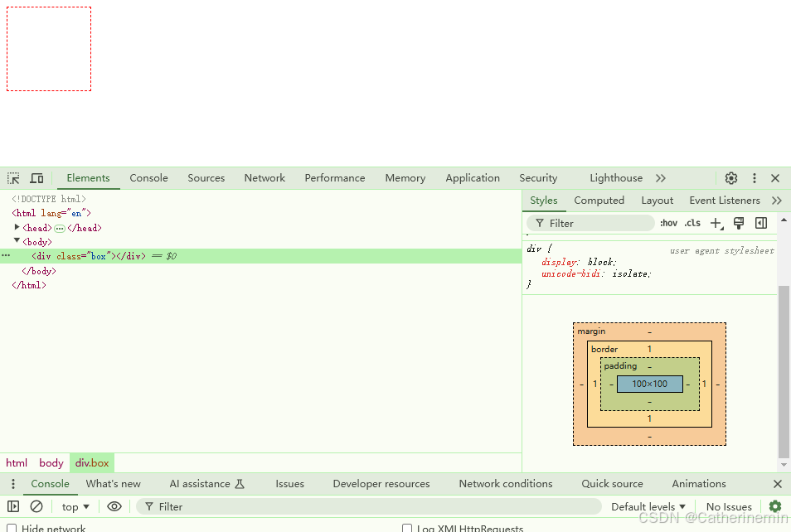Select the div.box breadcrumb item
791x532 pixels.
coord(91,462)
